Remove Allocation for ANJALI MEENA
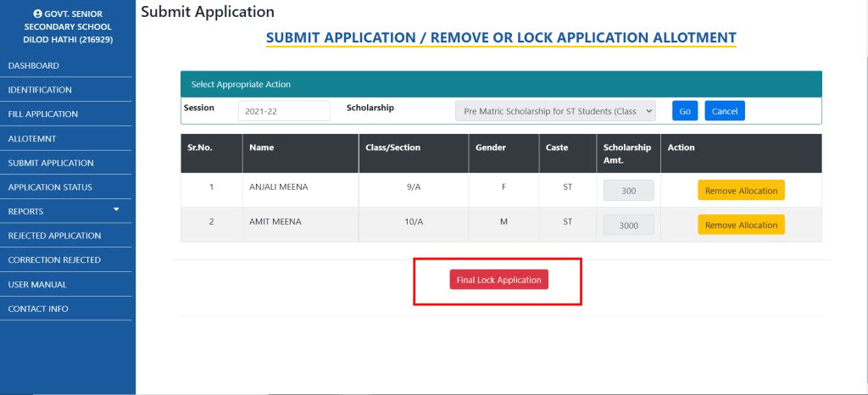868x395 pixels. click(741, 191)
